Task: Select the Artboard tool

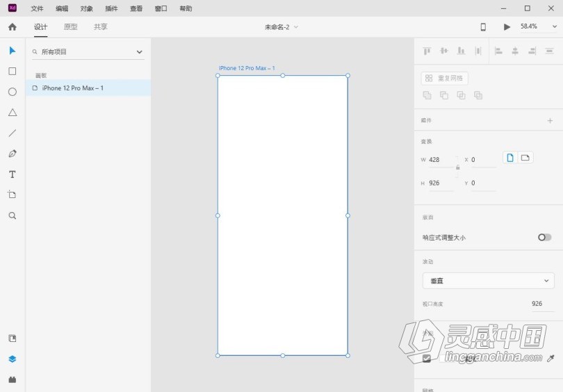Action: (x=13, y=195)
